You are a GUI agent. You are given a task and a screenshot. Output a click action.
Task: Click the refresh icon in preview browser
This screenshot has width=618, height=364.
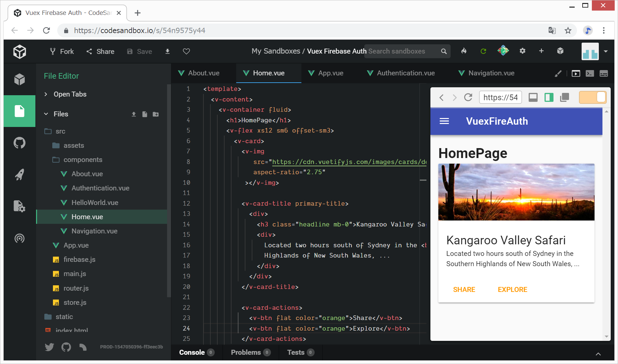(x=468, y=98)
